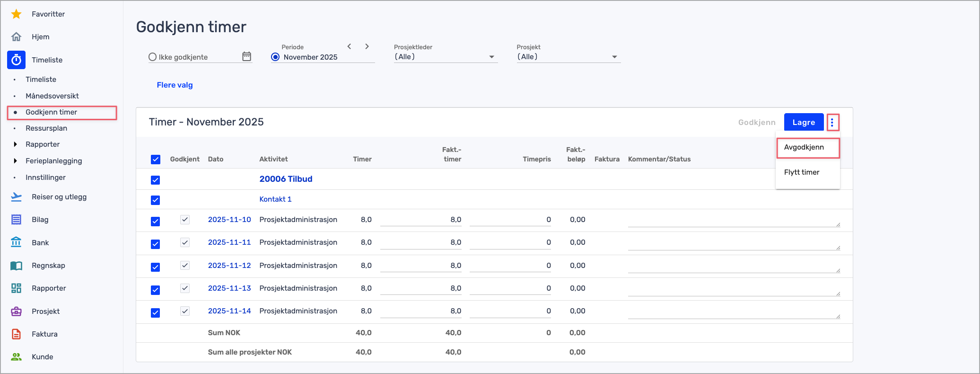Choose Avgodkjenn from the menu
This screenshot has width=980, height=374.
(804, 147)
